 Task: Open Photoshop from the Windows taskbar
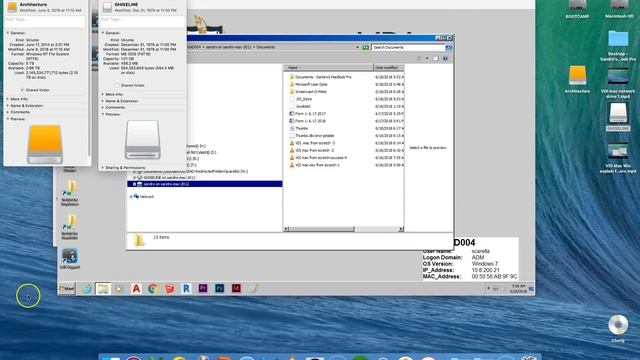[220, 288]
